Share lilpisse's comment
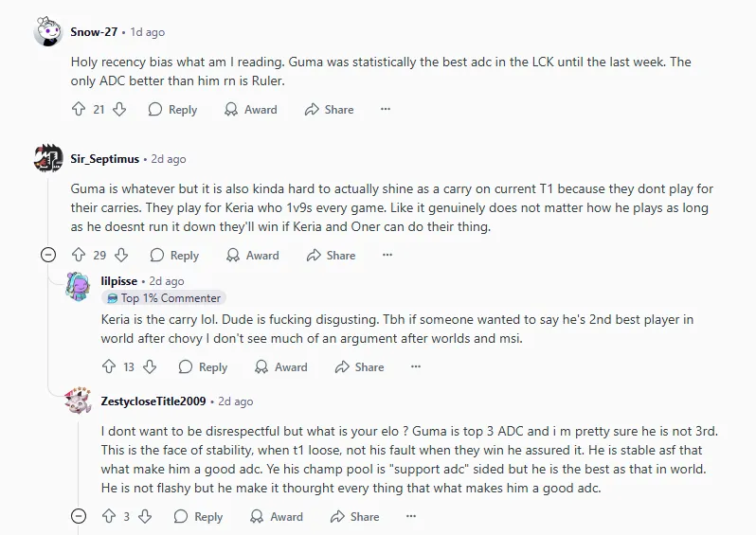756x535 pixels. 359,367
